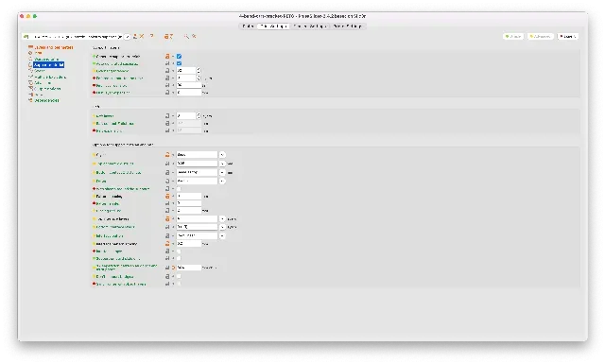Switch to Simple mode button
Viewport: 605px width, 364px height.
[513, 36]
